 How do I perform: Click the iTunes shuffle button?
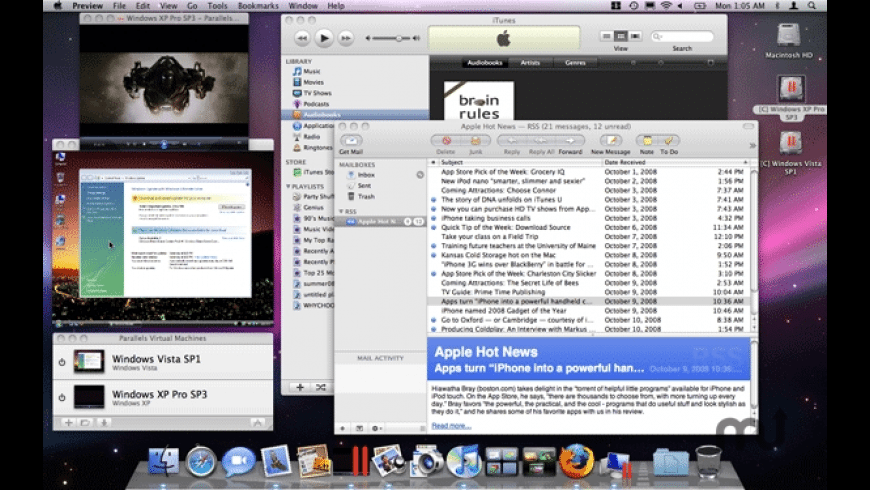320,386
